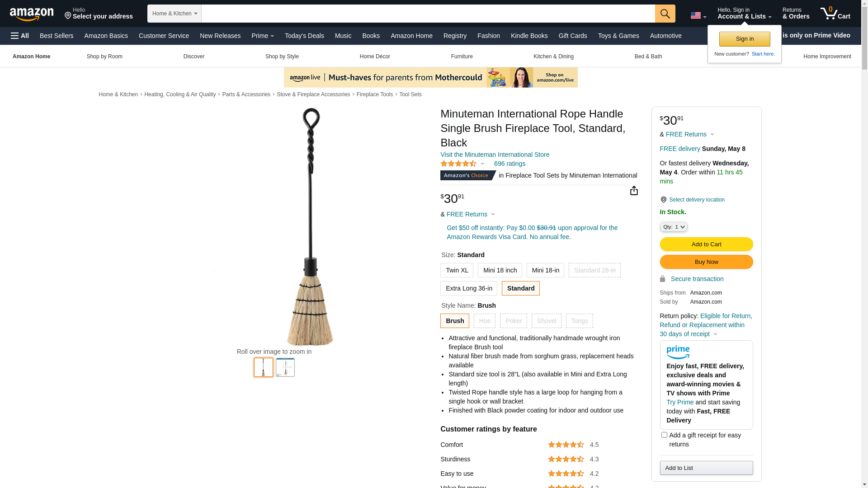Visit the Minuteman International Store link
Image resolution: width=868 pixels, height=488 pixels.
pos(495,155)
